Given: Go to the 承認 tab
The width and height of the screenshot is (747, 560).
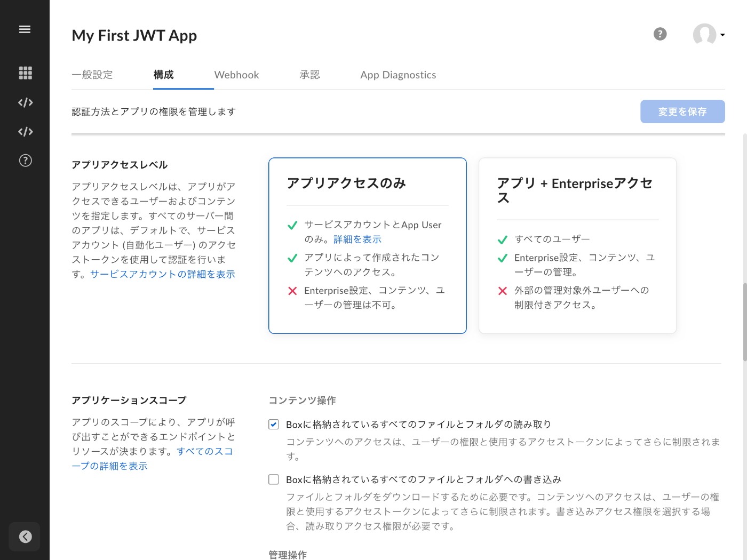Looking at the screenshot, I should point(309,75).
